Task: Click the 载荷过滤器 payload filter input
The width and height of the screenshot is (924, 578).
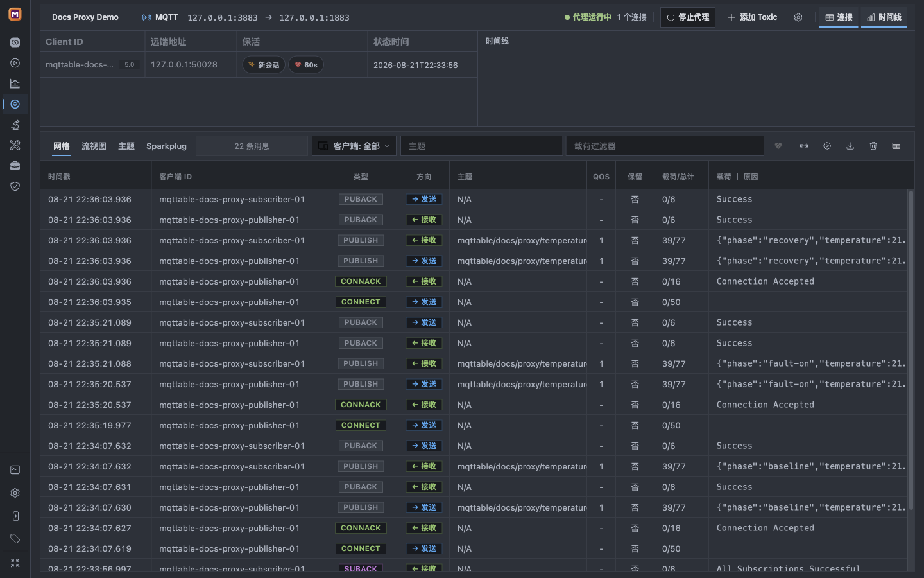Action: coord(665,146)
